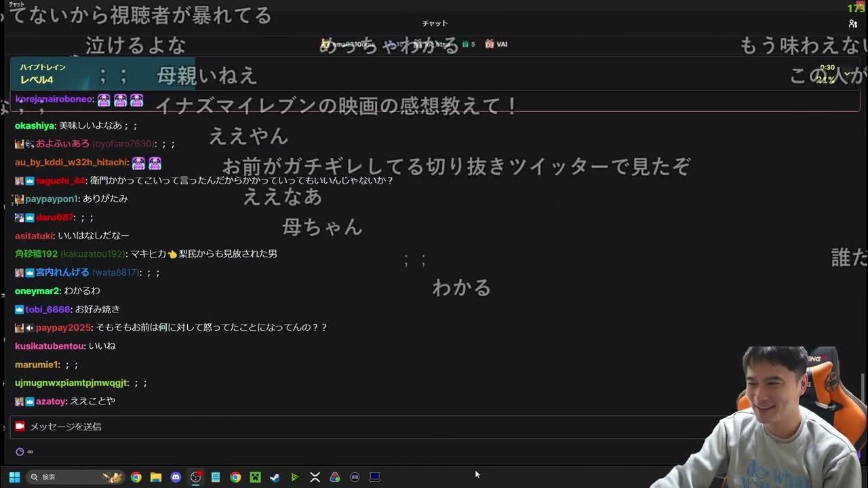Click the username paypay2025
The width and height of the screenshot is (868, 488).
point(64,327)
